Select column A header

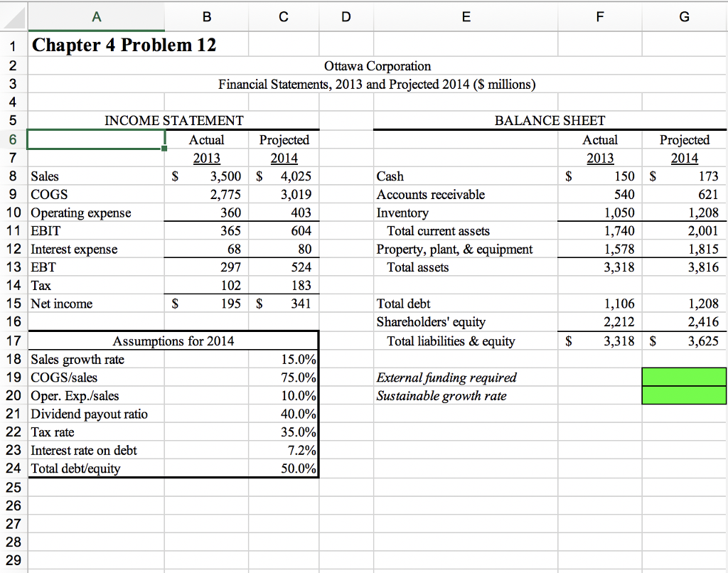(x=96, y=17)
